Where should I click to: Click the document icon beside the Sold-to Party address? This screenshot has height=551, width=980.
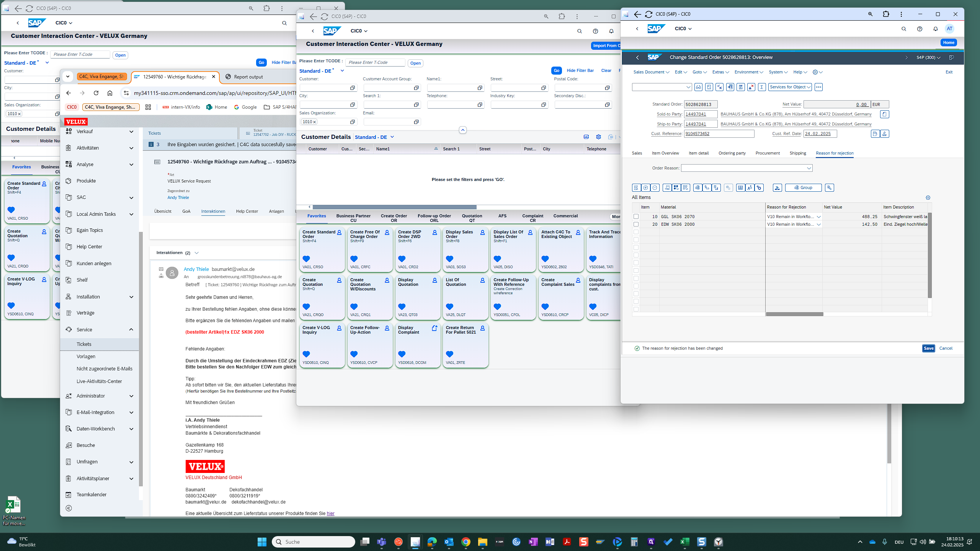point(884,114)
